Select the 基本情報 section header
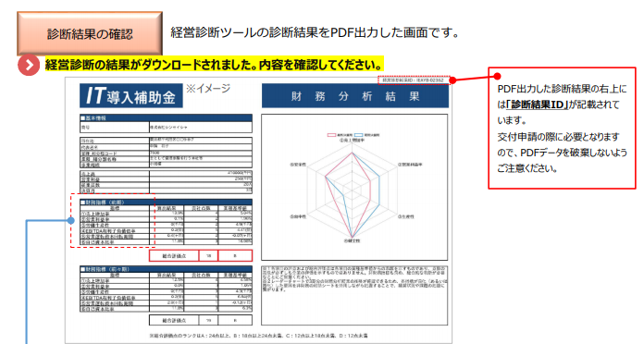The image size is (644, 344). click(166, 117)
